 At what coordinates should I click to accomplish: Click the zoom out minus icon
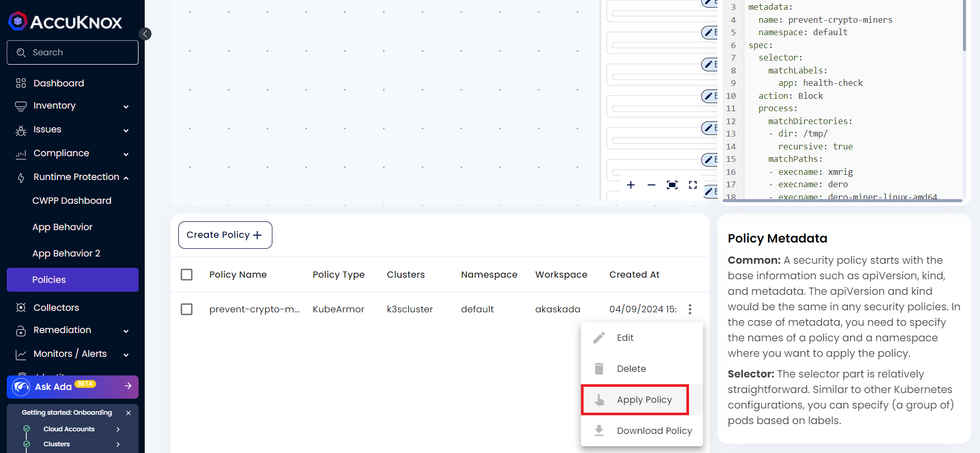pyautogui.click(x=651, y=185)
